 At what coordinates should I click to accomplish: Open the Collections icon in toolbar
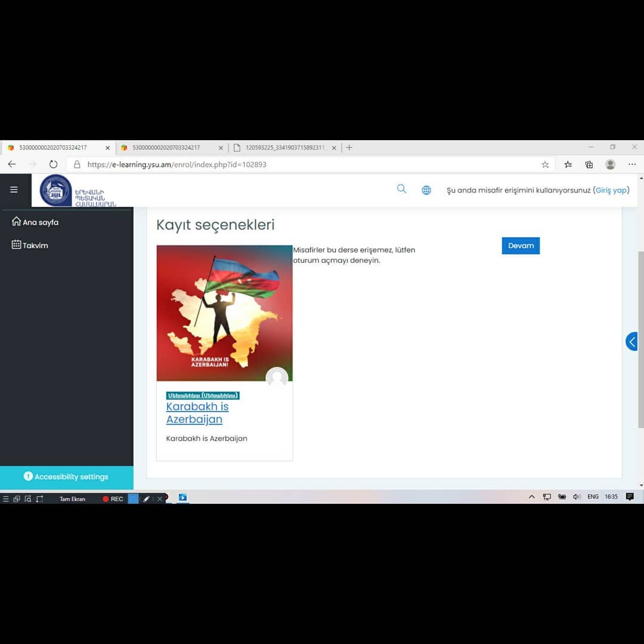[589, 165]
